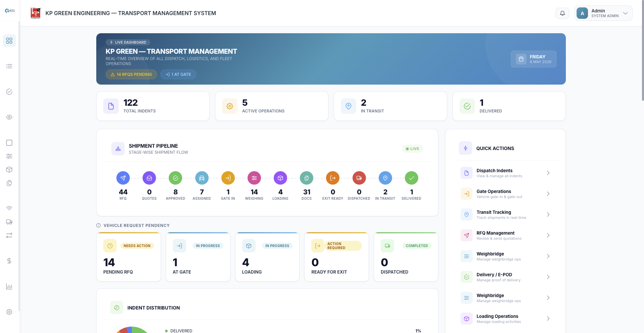Select the Assigned stage car icon
The height and width of the screenshot is (333, 644).
[202, 178]
